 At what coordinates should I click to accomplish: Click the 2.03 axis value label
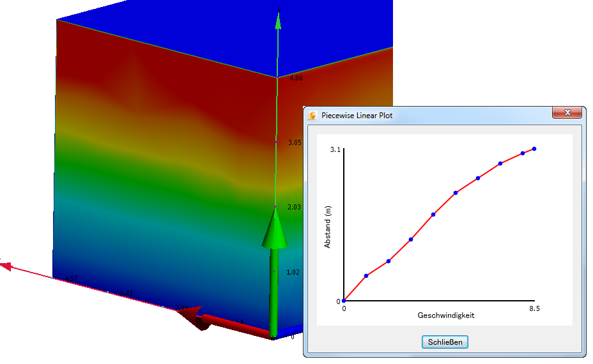pos(294,207)
